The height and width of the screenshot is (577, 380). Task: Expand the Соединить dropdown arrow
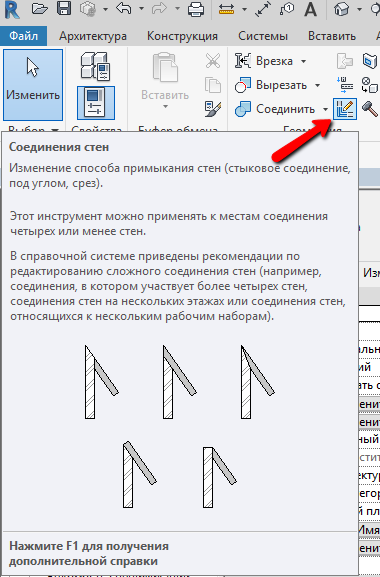point(326,110)
